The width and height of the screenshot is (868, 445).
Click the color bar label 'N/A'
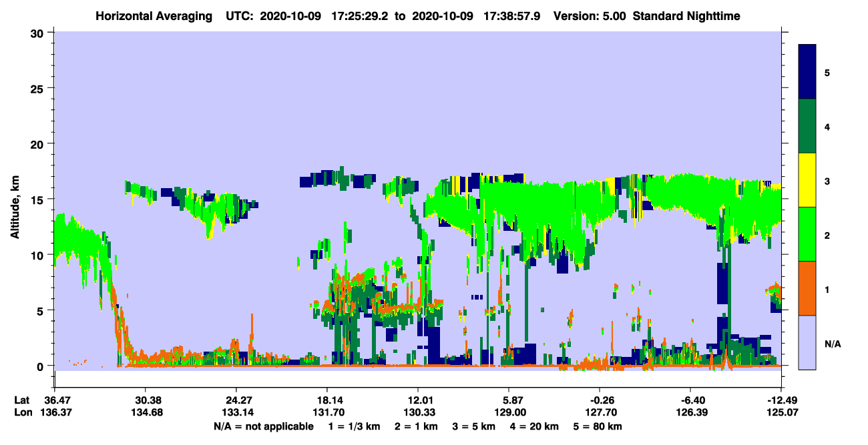tap(832, 344)
